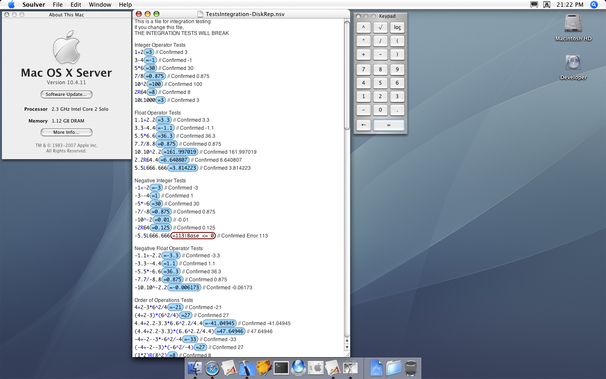Open the File menu

[x=58, y=5]
